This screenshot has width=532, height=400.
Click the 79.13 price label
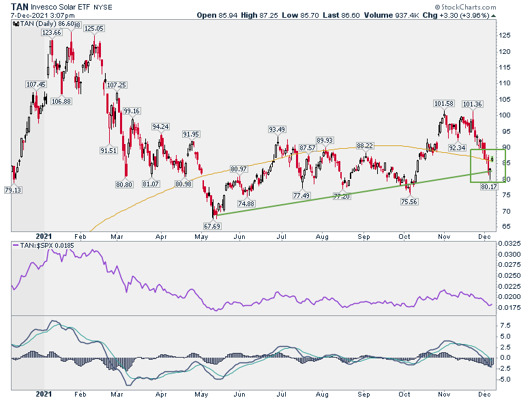[13, 190]
